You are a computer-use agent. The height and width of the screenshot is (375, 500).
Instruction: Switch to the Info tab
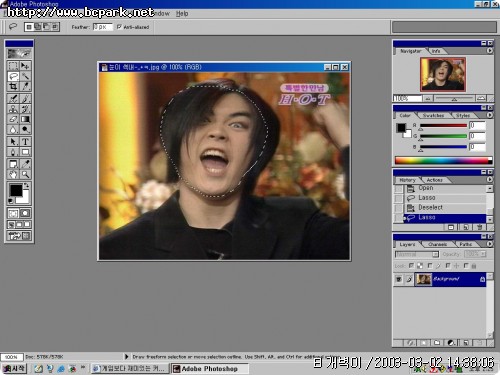click(x=436, y=51)
